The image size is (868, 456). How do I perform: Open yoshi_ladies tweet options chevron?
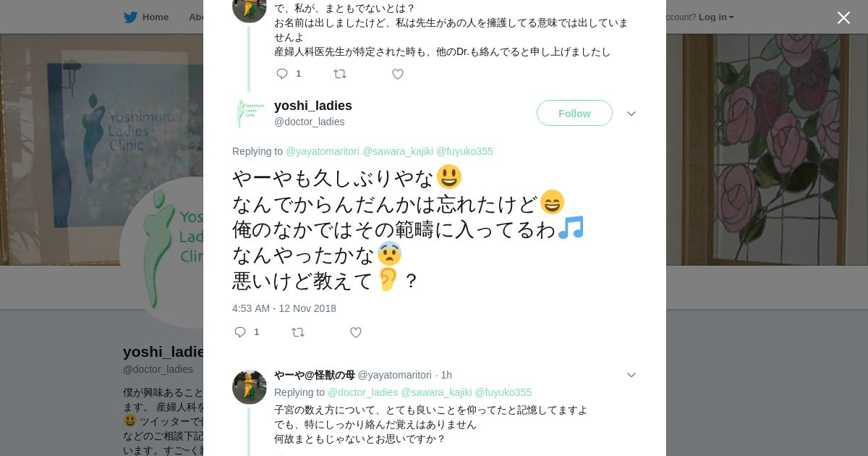[x=631, y=114]
